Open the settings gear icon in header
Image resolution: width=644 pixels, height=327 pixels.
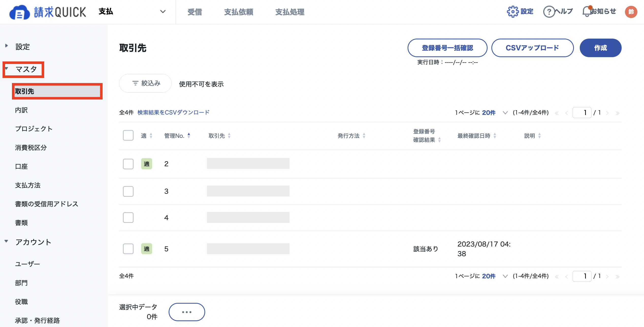coord(512,12)
